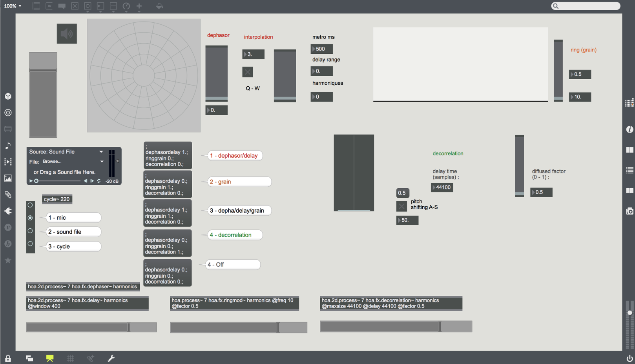Toggle the X box below interpolation value

(248, 72)
